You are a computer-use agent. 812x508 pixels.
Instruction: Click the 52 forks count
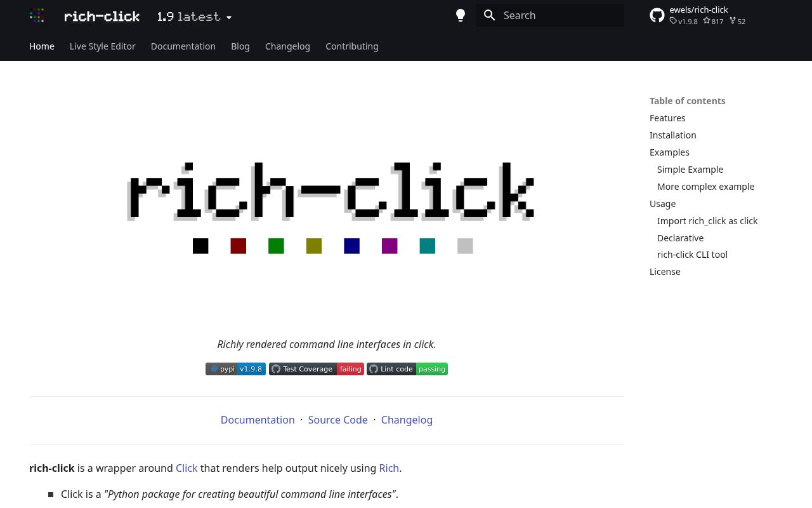coord(737,22)
